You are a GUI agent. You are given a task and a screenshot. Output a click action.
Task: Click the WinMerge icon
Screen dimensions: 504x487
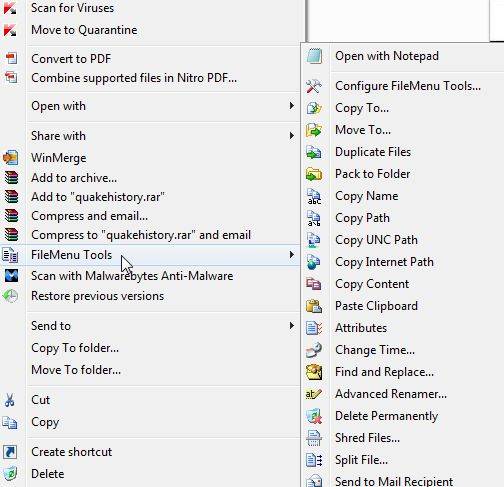11,158
